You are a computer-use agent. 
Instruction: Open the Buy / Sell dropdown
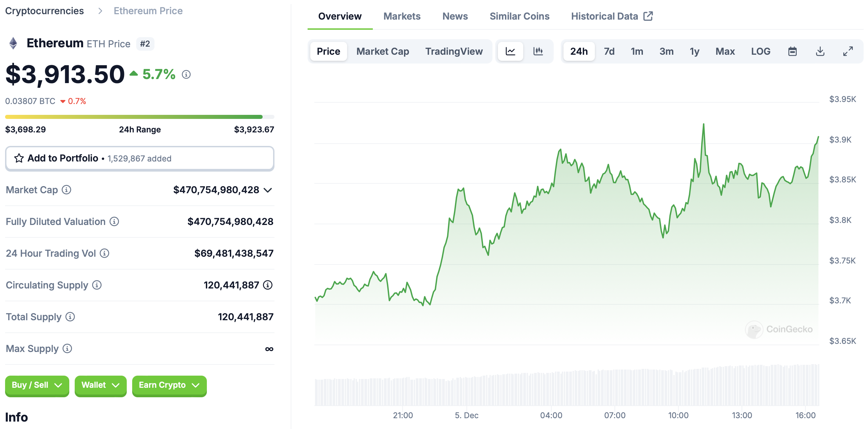37,385
